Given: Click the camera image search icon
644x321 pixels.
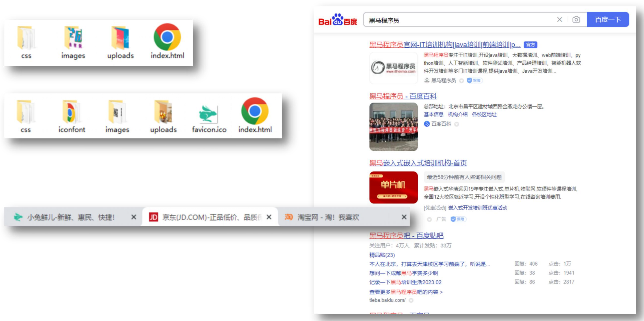Looking at the screenshot, I should pyautogui.click(x=576, y=20).
